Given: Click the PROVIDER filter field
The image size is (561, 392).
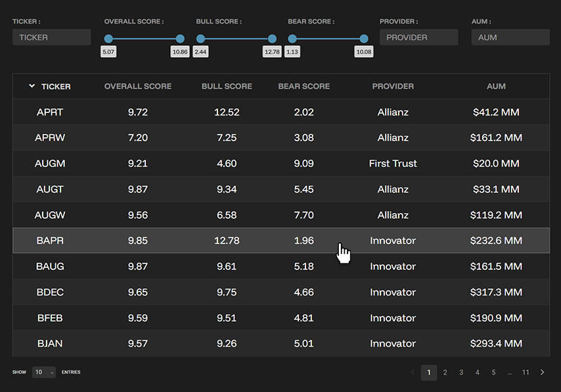Looking at the screenshot, I should click(x=418, y=37).
